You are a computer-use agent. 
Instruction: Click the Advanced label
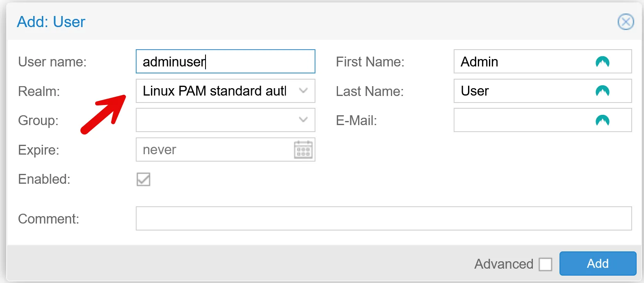click(x=504, y=264)
